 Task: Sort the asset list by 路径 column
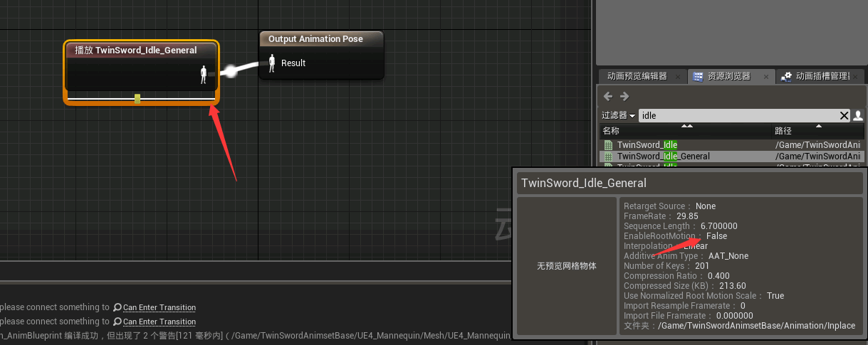819,131
